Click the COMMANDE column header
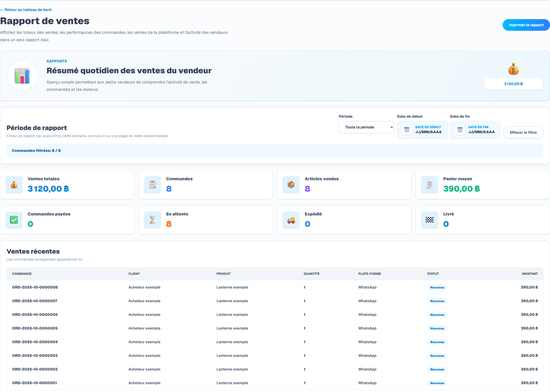The height and width of the screenshot is (392, 550). pos(22,274)
